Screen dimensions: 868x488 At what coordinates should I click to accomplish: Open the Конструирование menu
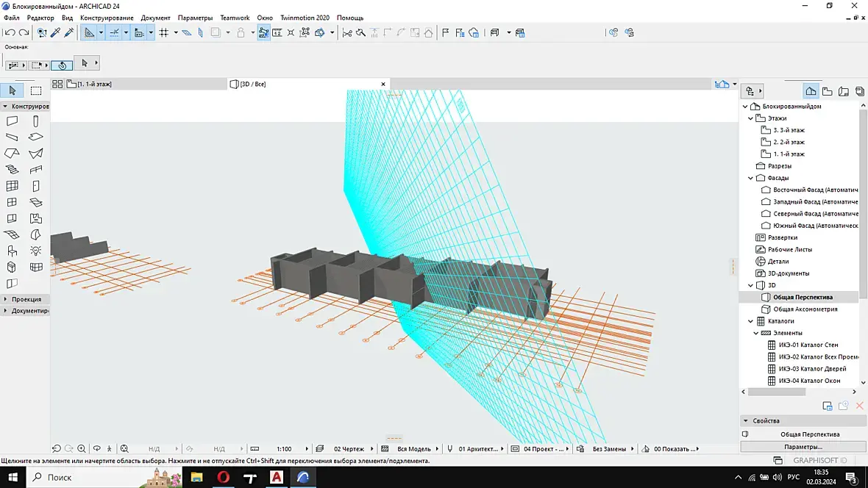(x=107, y=18)
